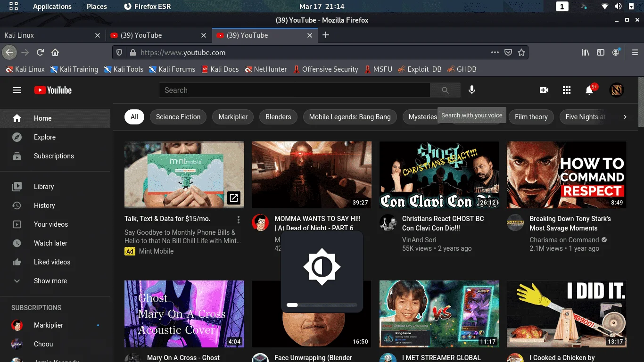This screenshot has height=362, width=644.
Task: Open Watch later in sidebar
Action: (55, 243)
